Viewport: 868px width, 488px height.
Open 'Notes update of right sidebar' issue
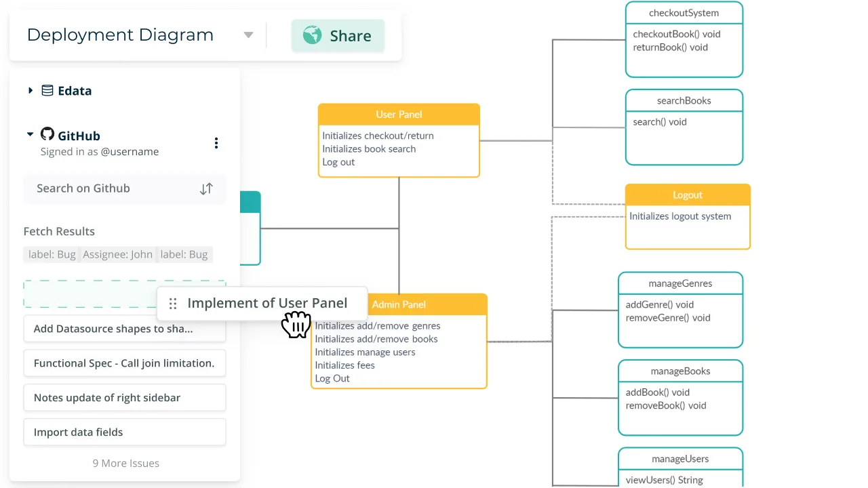[125, 398]
